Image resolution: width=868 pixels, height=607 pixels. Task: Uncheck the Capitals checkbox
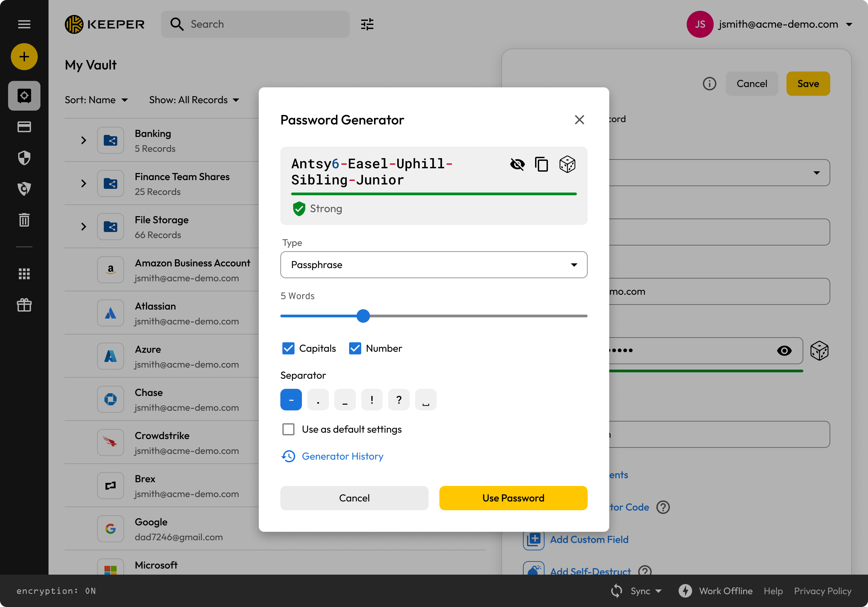point(288,348)
